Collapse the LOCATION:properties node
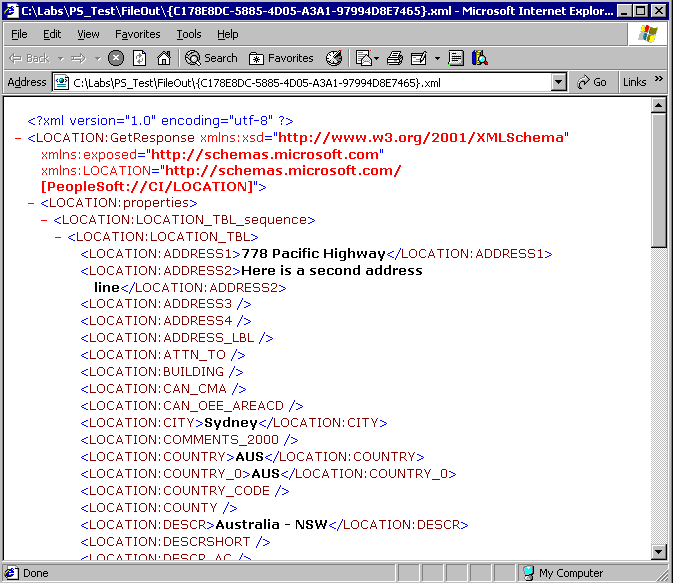Viewport: 674px width, 583px height. [x=31, y=203]
